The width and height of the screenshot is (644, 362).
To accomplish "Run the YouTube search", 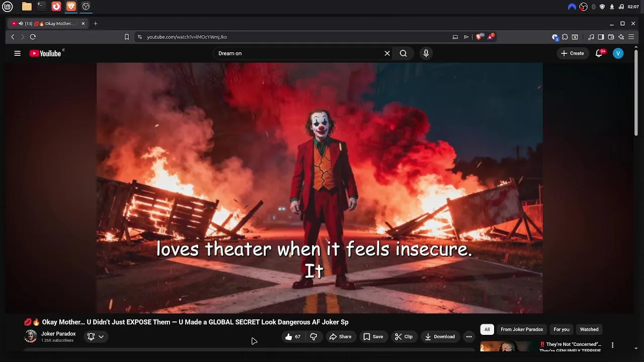I will pyautogui.click(x=403, y=53).
